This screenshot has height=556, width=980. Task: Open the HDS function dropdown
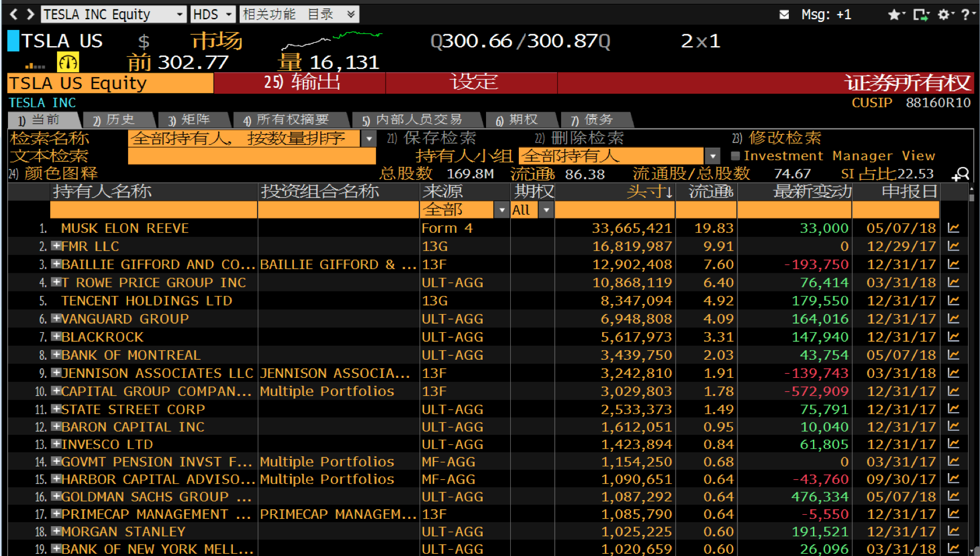pos(229,15)
